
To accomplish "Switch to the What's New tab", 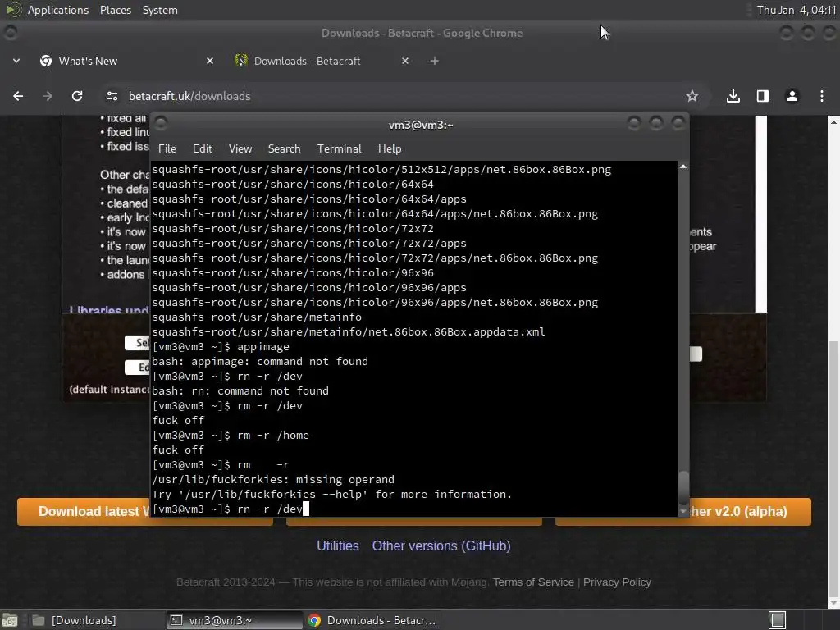I will [x=126, y=61].
